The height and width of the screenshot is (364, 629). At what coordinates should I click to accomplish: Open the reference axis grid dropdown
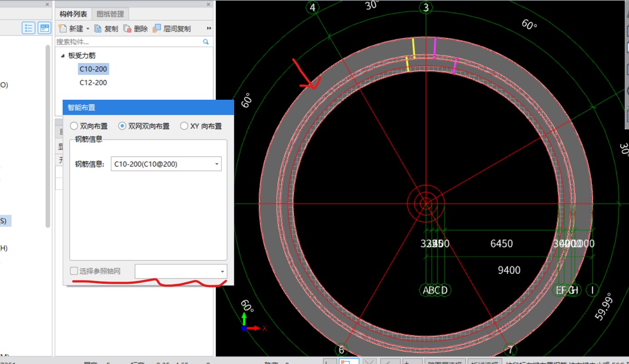[181, 272]
